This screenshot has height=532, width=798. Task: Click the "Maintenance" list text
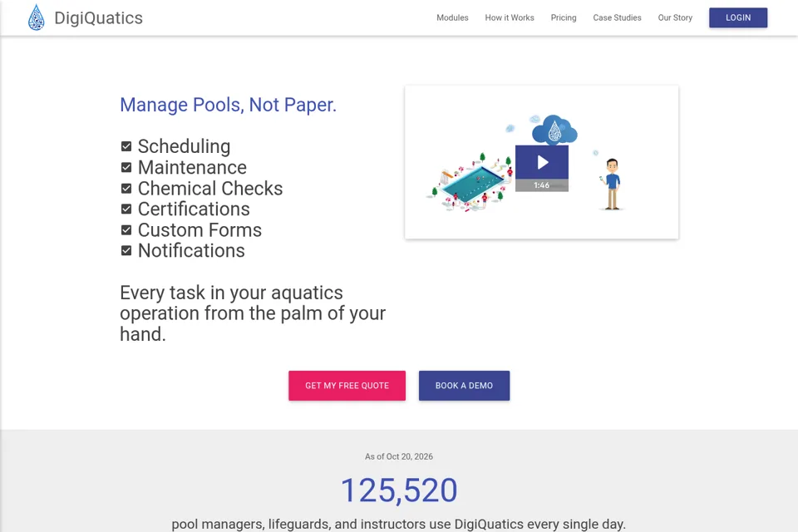point(192,167)
